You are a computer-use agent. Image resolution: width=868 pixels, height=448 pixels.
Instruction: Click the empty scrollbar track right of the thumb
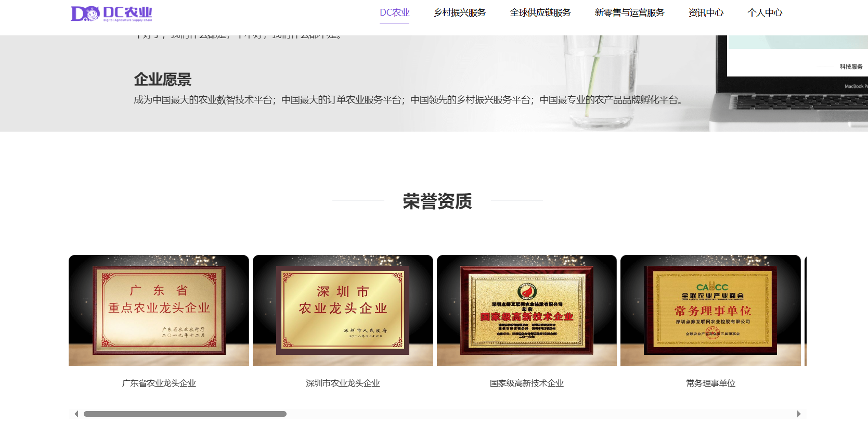coord(520,414)
